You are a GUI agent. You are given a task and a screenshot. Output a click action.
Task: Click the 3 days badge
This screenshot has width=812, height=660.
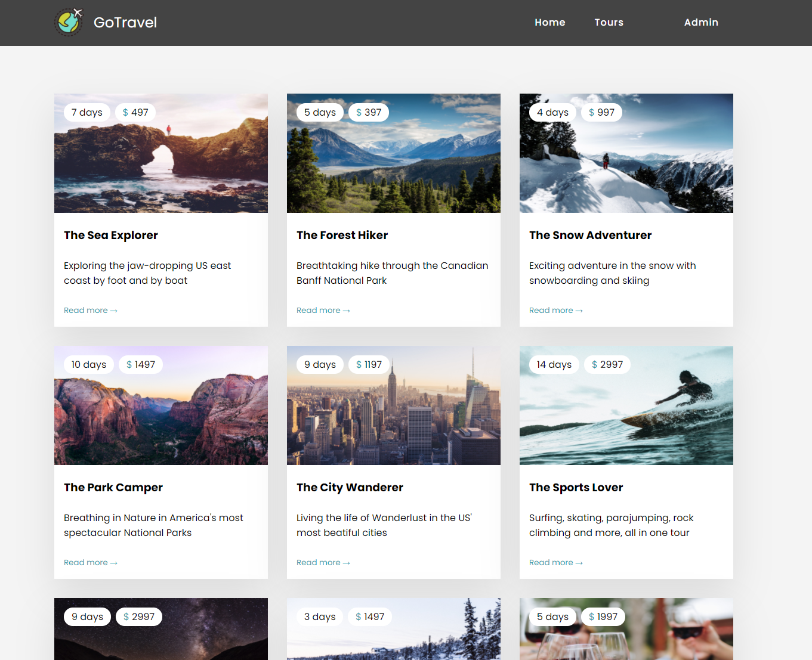pos(320,616)
